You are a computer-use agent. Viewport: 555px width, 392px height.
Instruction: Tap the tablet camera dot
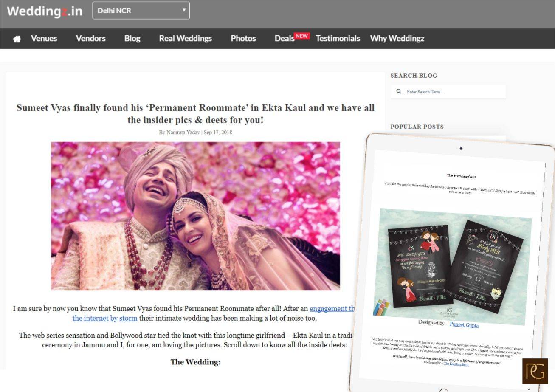point(461,149)
